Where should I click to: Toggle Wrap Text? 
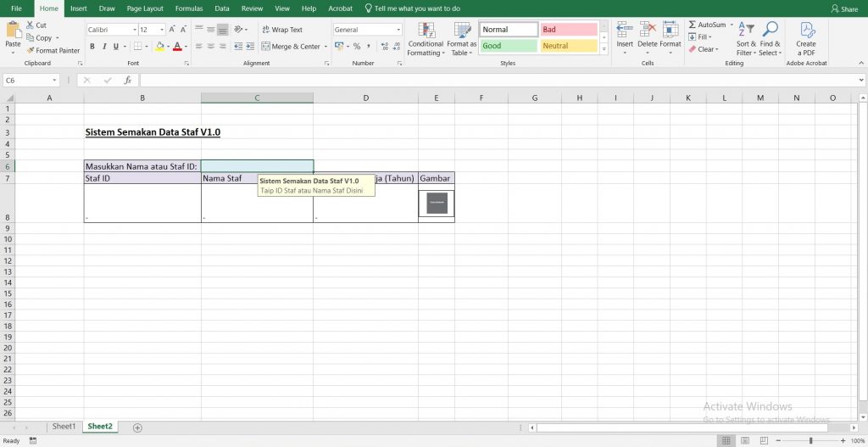click(x=282, y=30)
